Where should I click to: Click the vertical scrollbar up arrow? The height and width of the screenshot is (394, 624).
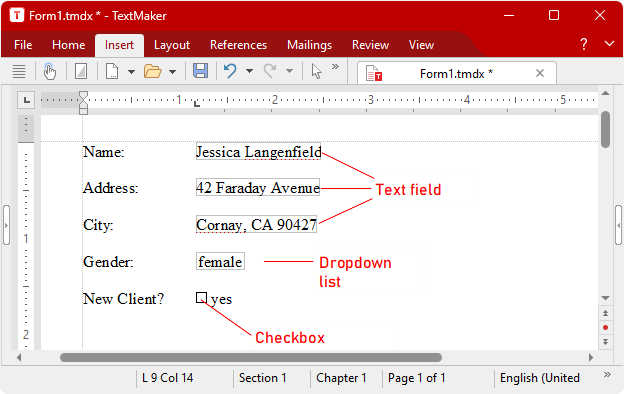click(605, 93)
